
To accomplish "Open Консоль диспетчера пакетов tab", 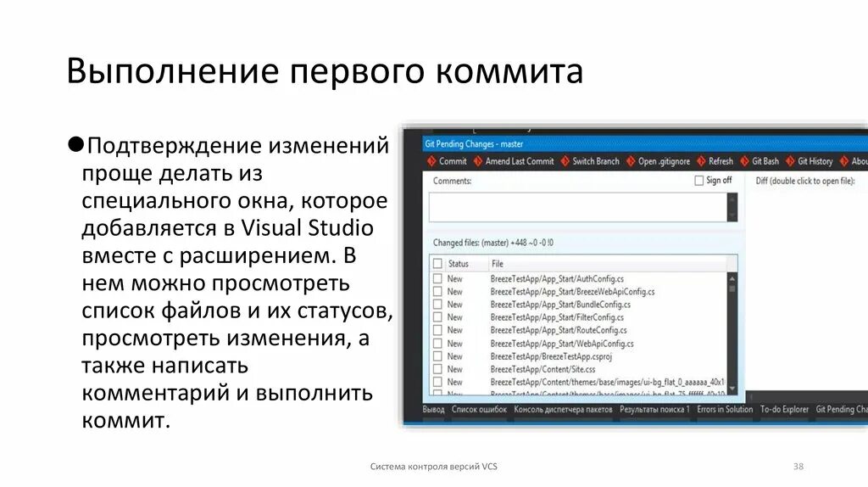I will pyautogui.click(x=563, y=410).
